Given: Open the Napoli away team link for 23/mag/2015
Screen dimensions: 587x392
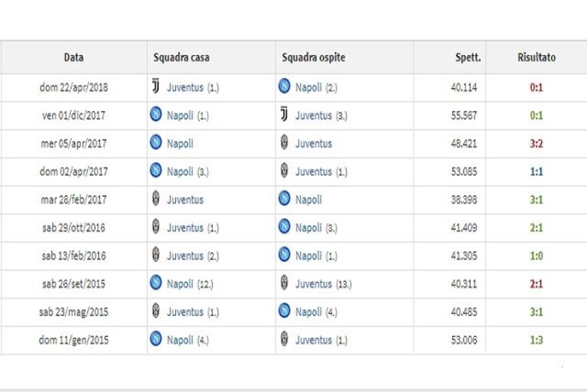Looking at the screenshot, I should (308, 312).
